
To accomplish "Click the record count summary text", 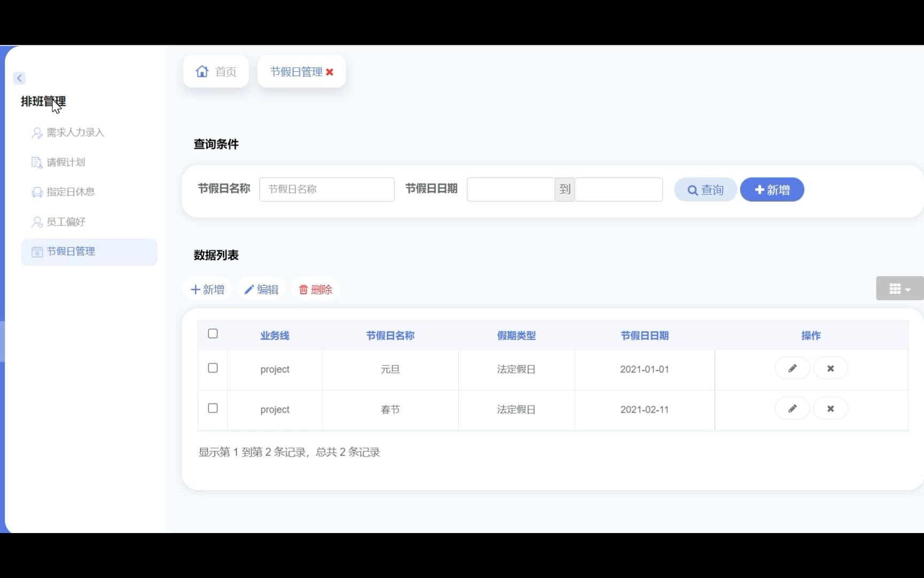I will 289,452.
